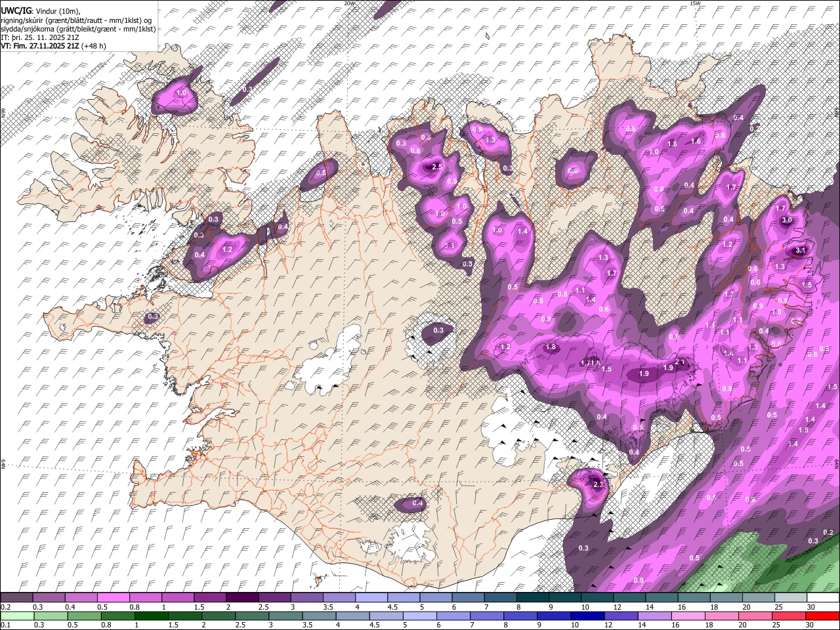Click the 15W longitude label
Image resolution: width=840 pixels, height=630 pixels.
pos(695,3)
